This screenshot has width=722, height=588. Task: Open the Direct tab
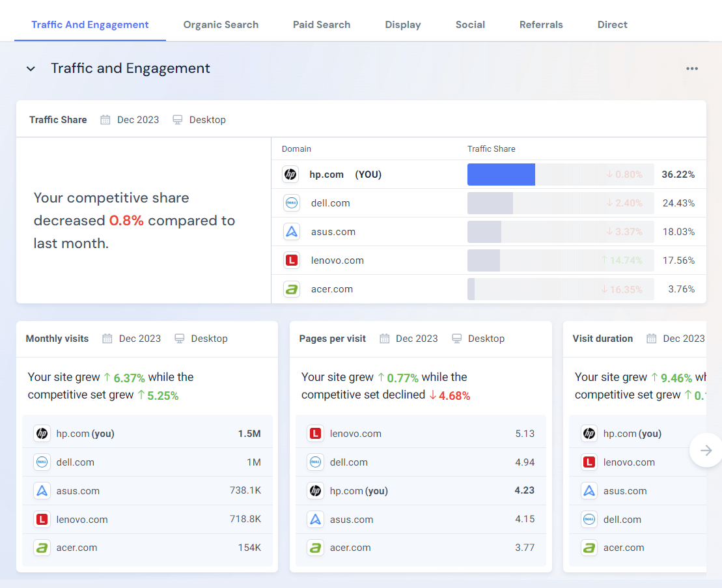(x=613, y=25)
